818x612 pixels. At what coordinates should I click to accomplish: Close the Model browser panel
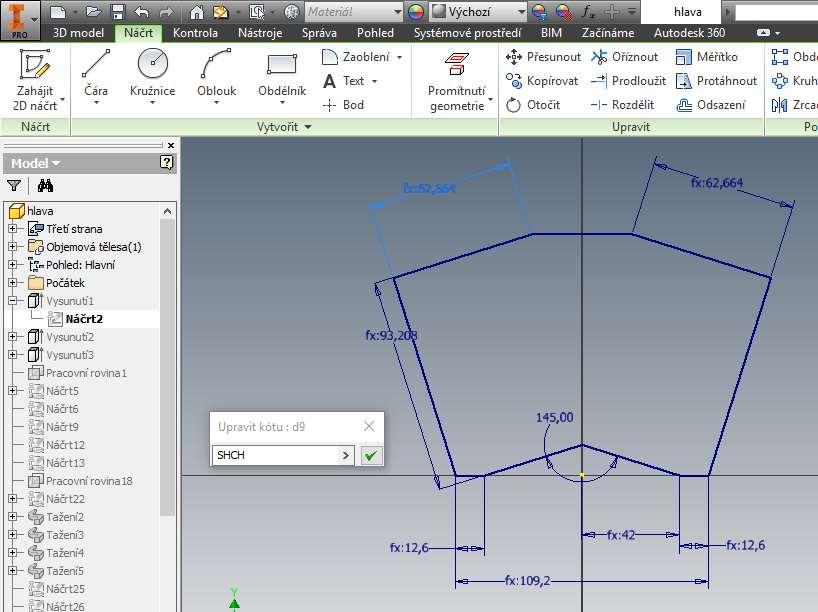[171, 145]
